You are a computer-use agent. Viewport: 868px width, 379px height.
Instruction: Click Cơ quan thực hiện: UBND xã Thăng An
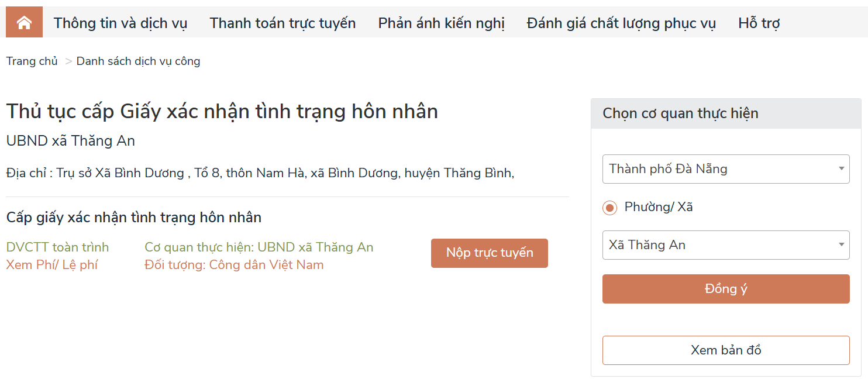(x=259, y=247)
